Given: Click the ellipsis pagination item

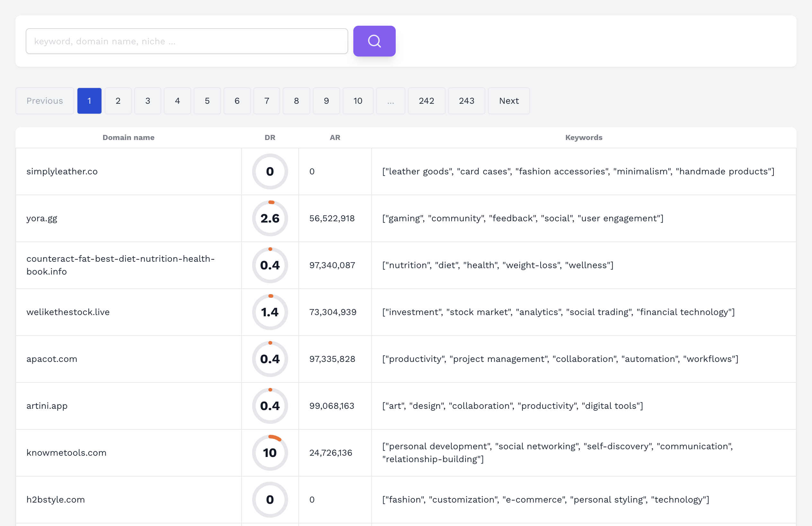Looking at the screenshot, I should point(391,101).
